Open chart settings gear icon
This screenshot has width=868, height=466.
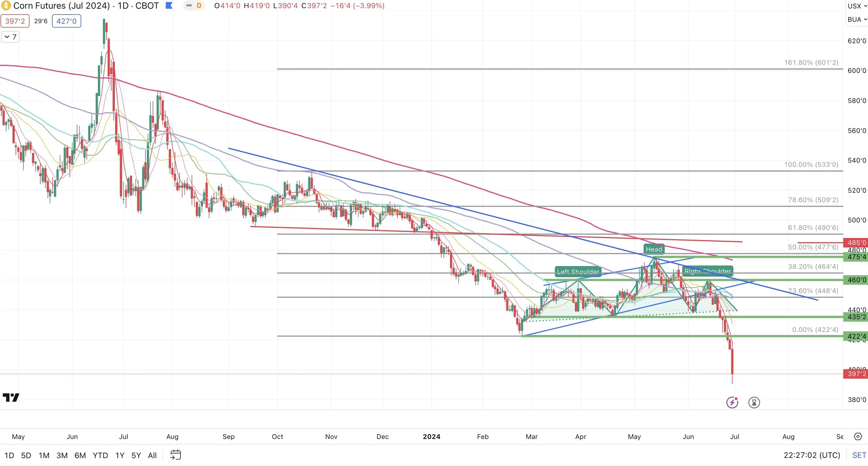coord(858,437)
